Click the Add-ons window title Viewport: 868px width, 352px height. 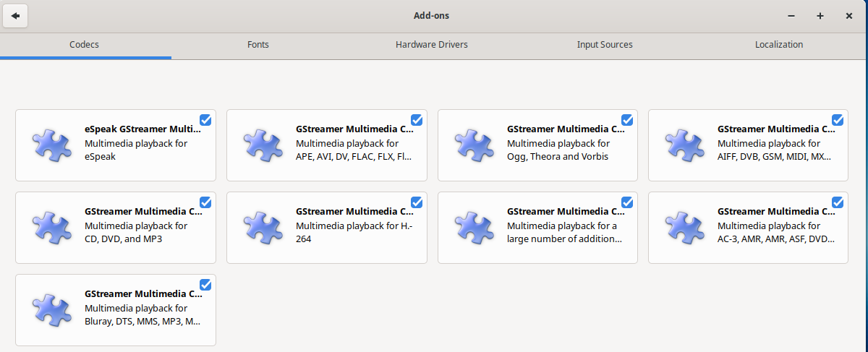432,16
